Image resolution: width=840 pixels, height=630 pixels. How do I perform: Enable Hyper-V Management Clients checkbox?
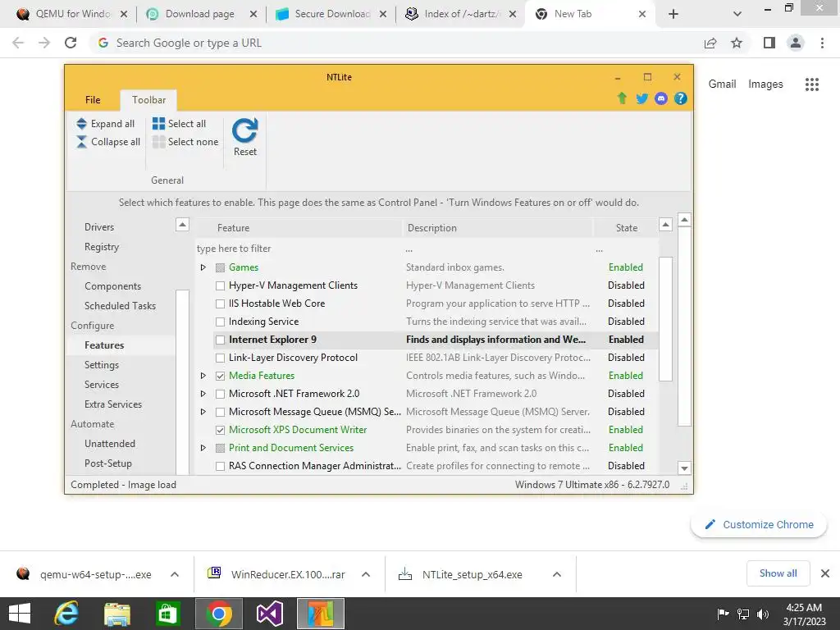[x=220, y=285]
